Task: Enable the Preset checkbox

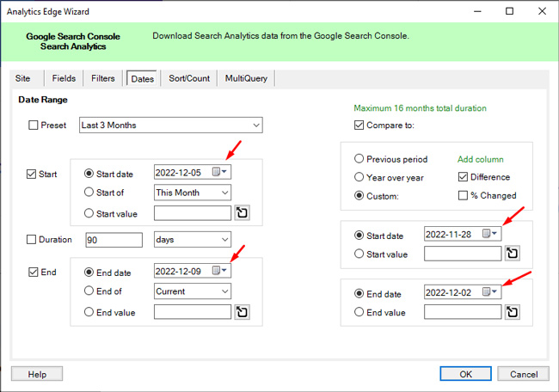Action: [34, 126]
